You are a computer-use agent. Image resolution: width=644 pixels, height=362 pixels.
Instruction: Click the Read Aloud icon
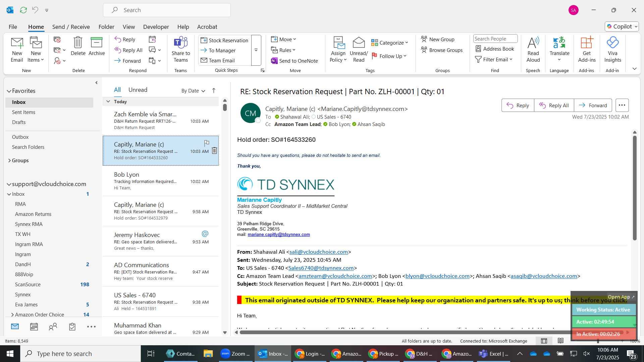pos(533,43)
